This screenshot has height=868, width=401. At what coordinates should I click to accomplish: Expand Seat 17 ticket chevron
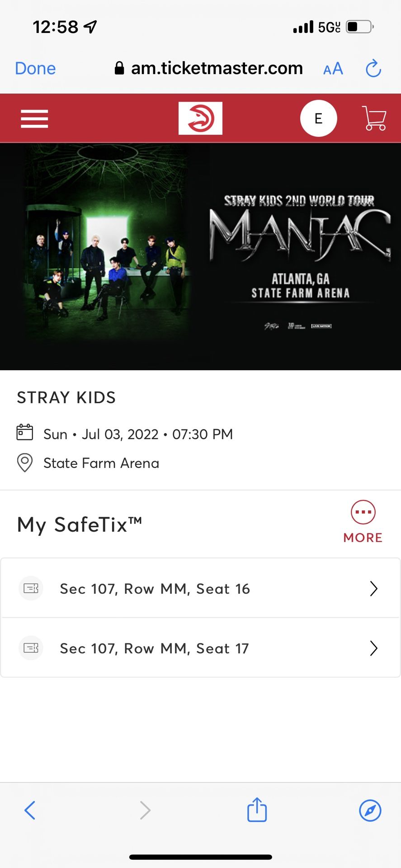pyautogui.click(x=373, y=648)
